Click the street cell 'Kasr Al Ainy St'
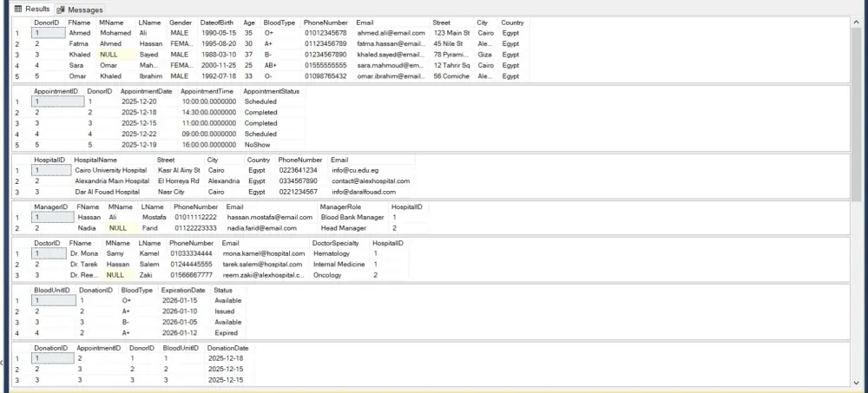 (x=180, y=171)
